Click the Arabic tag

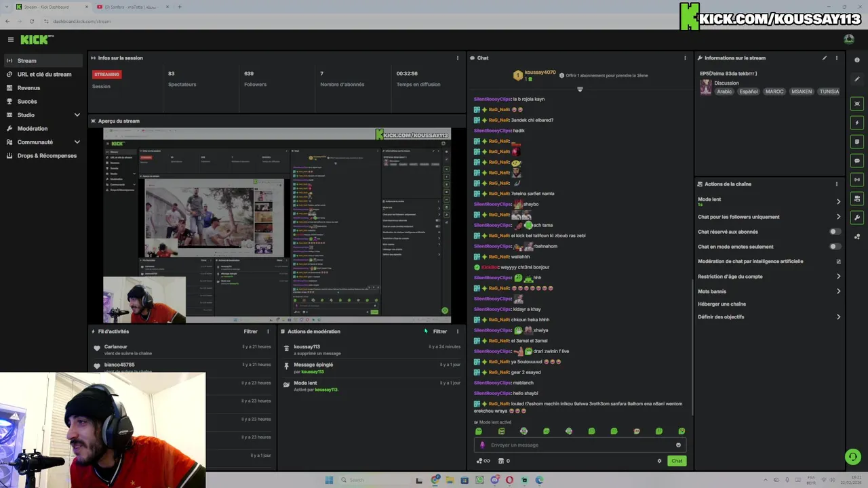724,91
